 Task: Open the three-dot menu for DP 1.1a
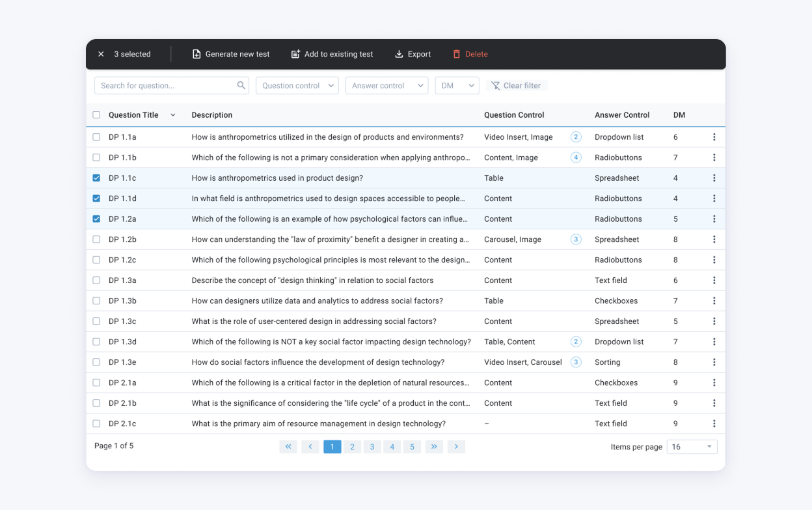[x=714, y=137]
